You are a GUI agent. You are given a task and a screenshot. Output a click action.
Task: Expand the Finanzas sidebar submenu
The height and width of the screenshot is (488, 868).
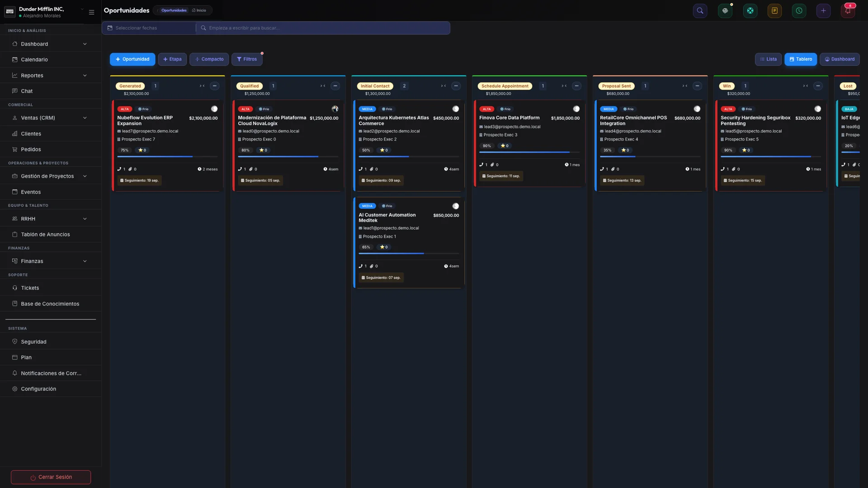(85, 261)
